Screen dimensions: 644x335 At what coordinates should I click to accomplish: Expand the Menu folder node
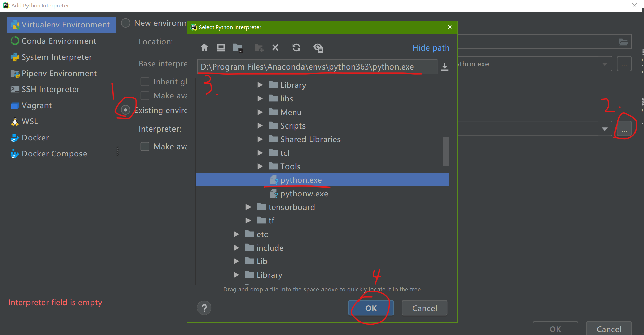point(260,112)
